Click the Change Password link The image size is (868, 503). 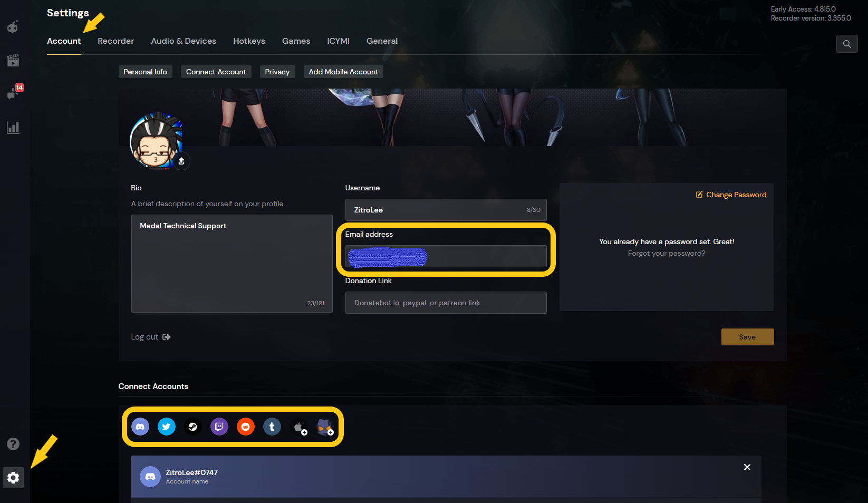731,195
